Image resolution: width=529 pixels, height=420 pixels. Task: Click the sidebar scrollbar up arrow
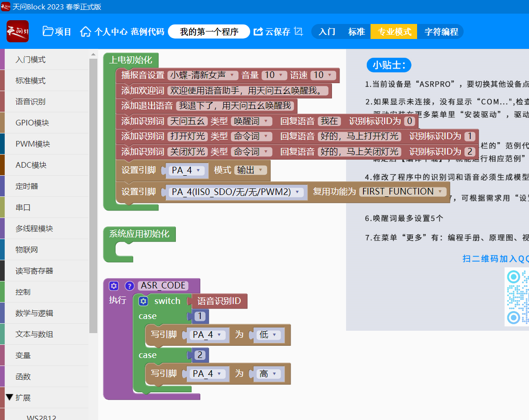93,54
